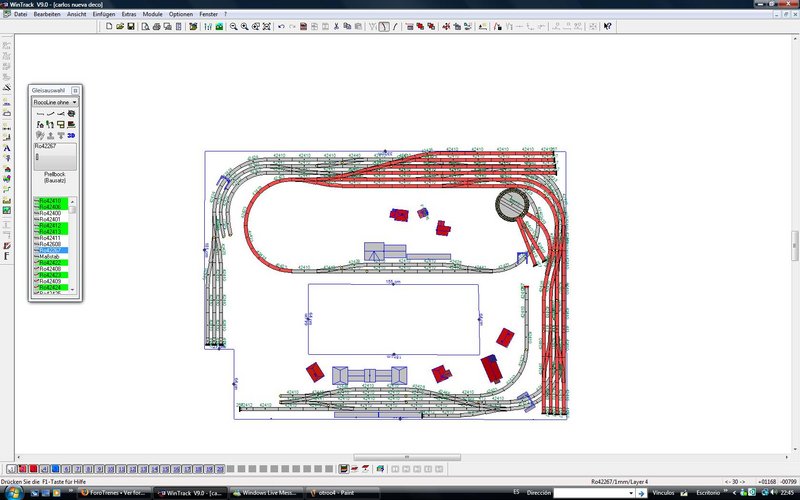Click the horizontal scrollbar thumb below canvas
This screenshot has width=800, height=500.
pos(407,457)
